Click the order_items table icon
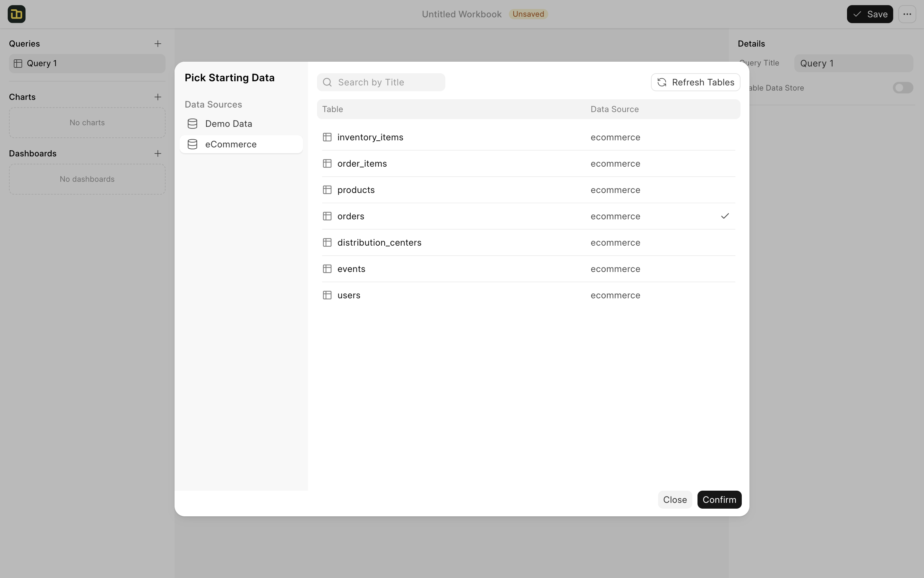 [327, 164]
